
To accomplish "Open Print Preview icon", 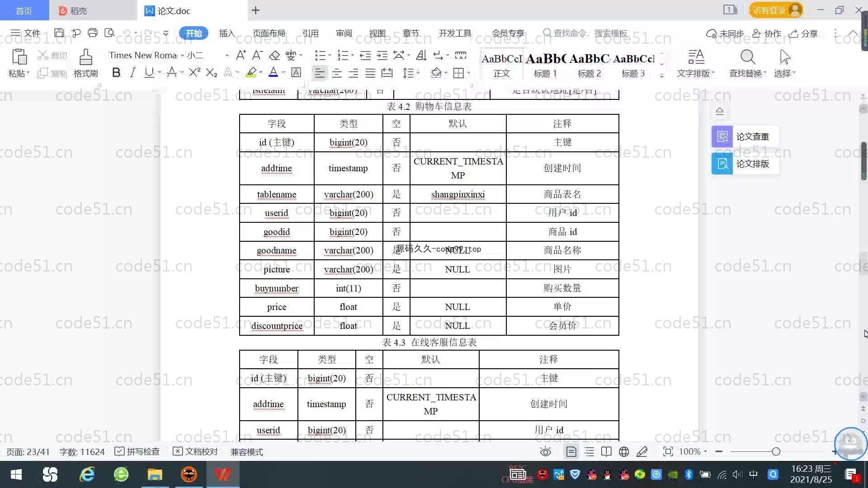I will [109, 33].
